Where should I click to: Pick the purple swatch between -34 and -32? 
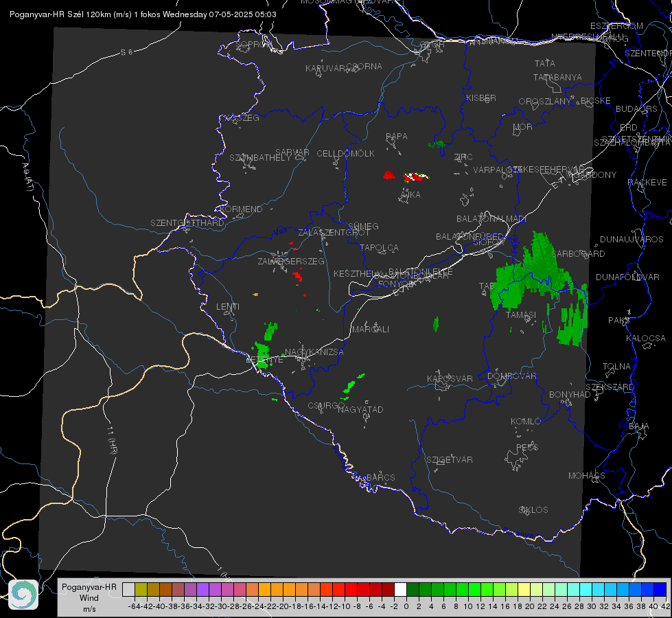point(202,590)
